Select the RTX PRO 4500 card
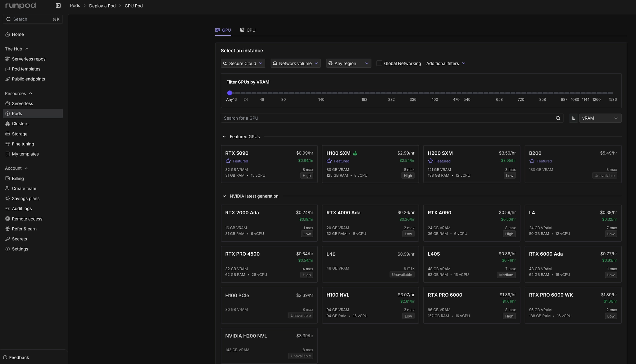 coord(269,264)
